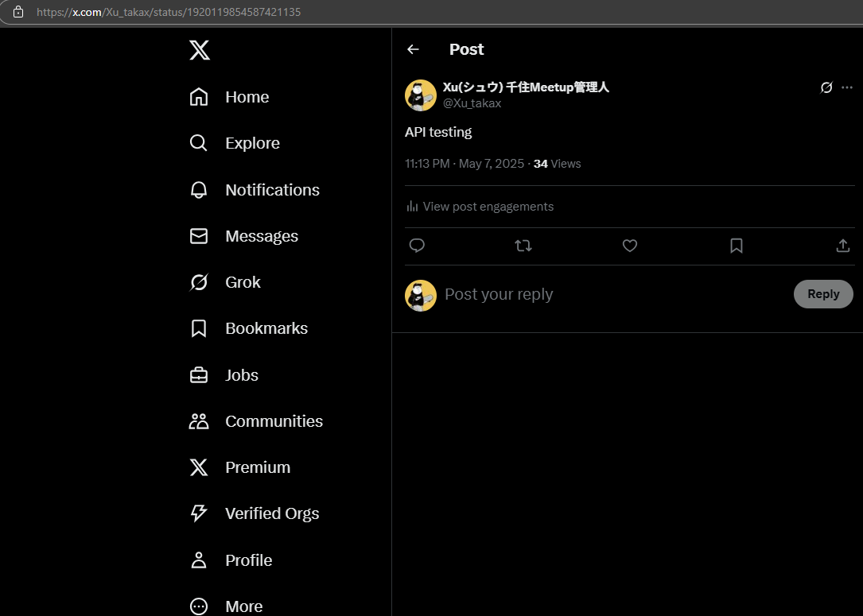
Task: Open the Profile person icon
Action: click(199, 560)
